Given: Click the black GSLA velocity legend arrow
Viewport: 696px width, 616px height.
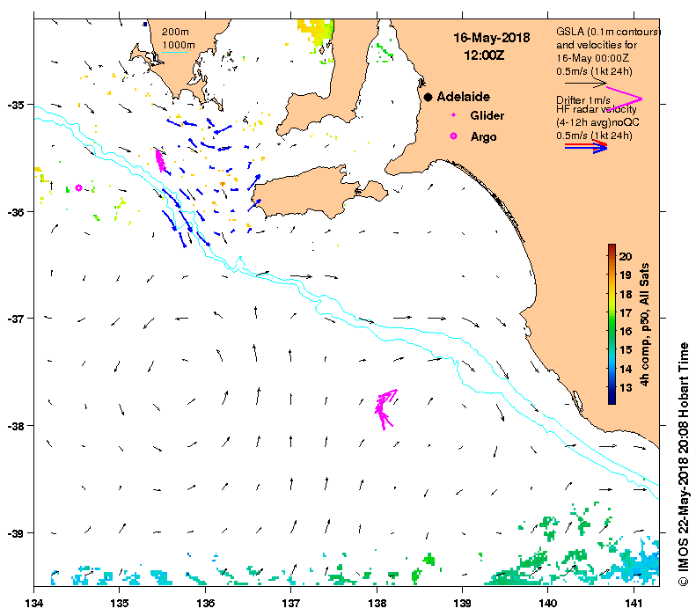Looking at the screenshot, I should [x=585, y=83].
